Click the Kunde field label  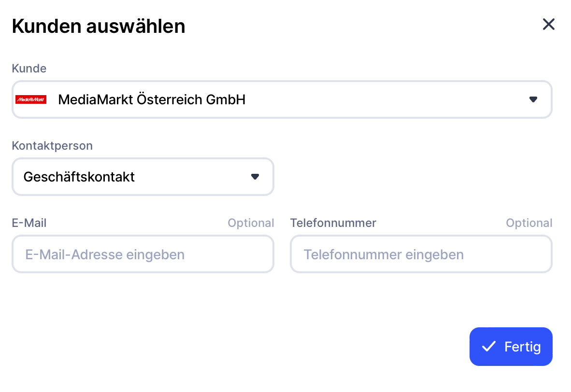tap(29, 69)
